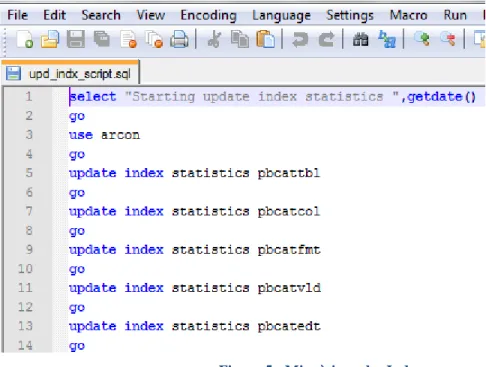This screenshot has height=367, width=486.
Task: Click the word "select" on line 1
Action: click(93, 97)
